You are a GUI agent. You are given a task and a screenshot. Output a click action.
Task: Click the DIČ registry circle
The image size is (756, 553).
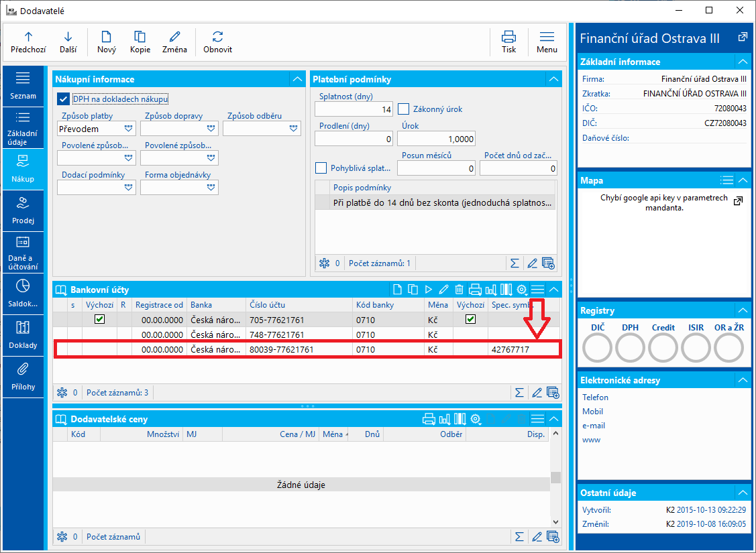(x=598, y=347)
